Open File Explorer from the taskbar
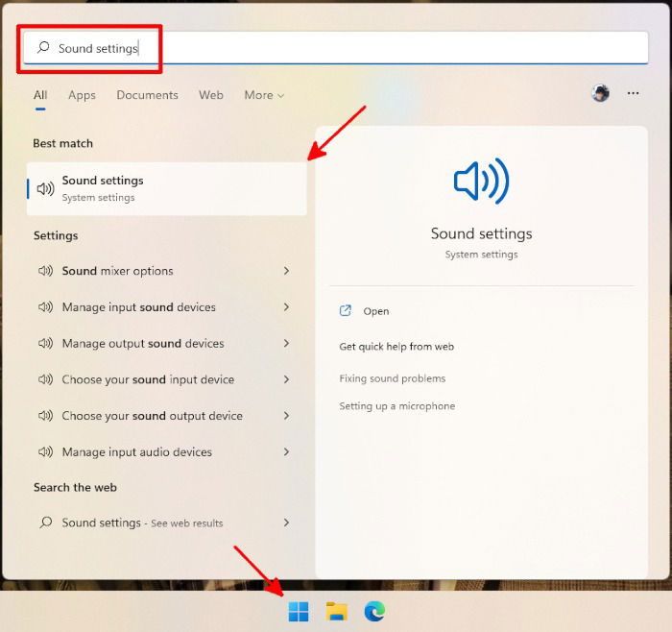 click(336, 611)
